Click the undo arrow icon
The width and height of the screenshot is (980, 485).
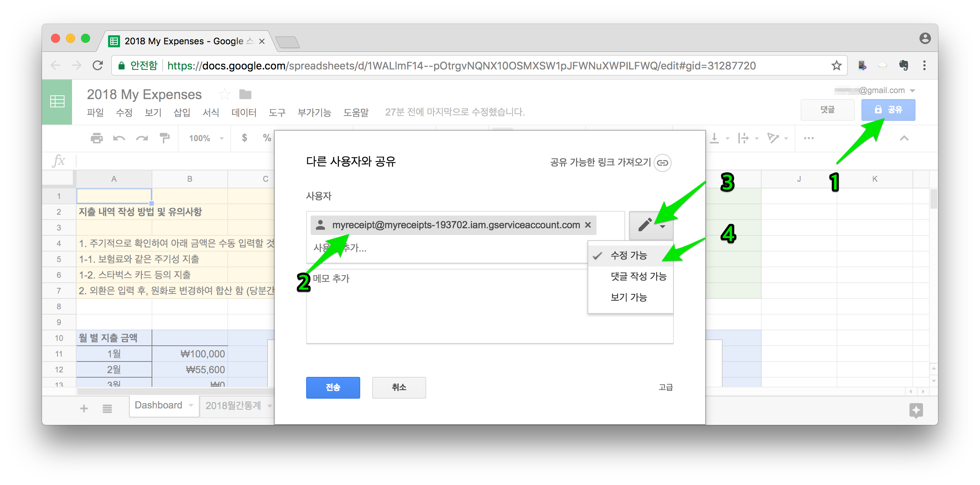pyautogui.click(x=119, y=138)
